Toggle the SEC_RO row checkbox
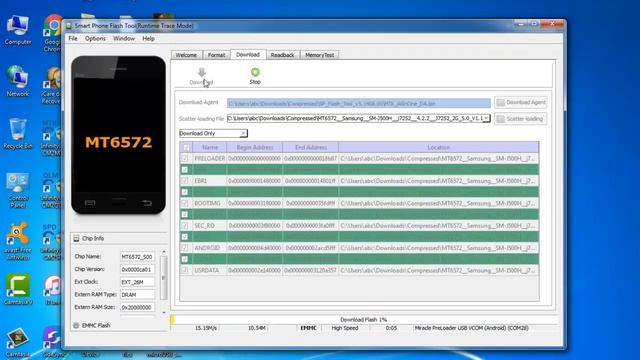 tap(185, 226)
